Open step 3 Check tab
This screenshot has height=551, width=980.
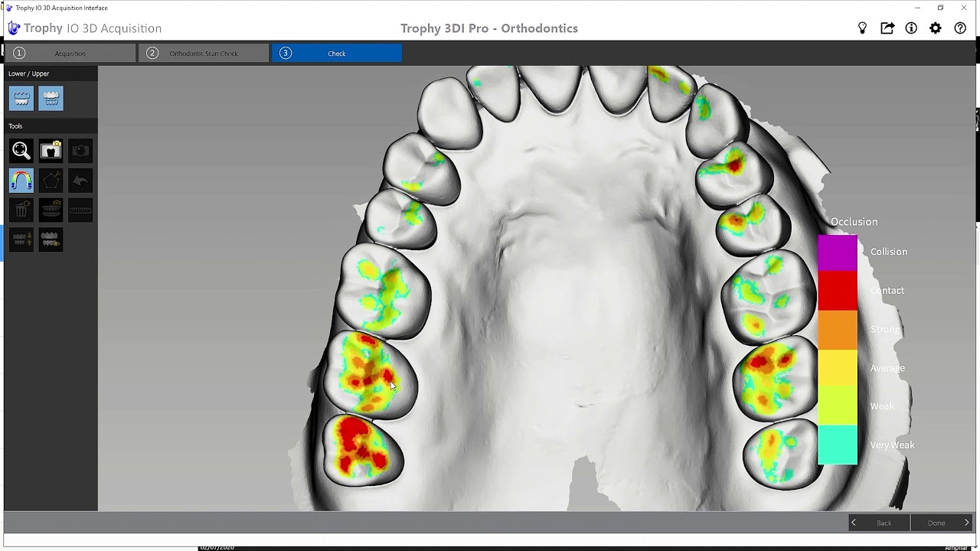pyautogui.click(x=337, y=54)
